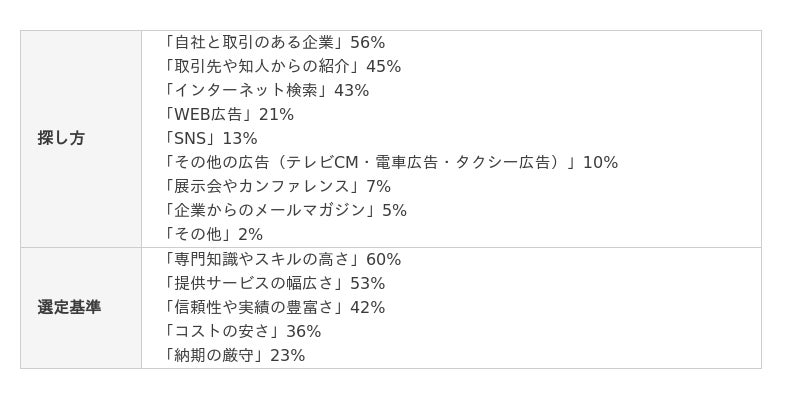Viewport: 800px width, 399px height.
Task: Select the 「提供サービスの幅広さ」53% entry
Action: coord(274,284)
